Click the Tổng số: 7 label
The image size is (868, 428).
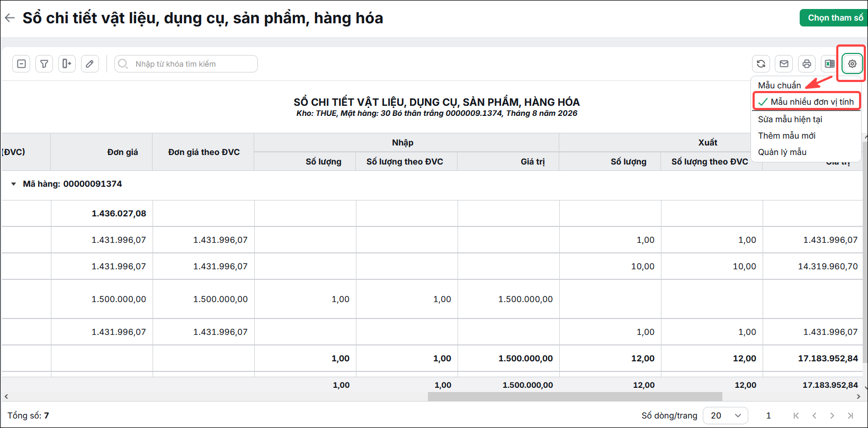click(29, 416)
